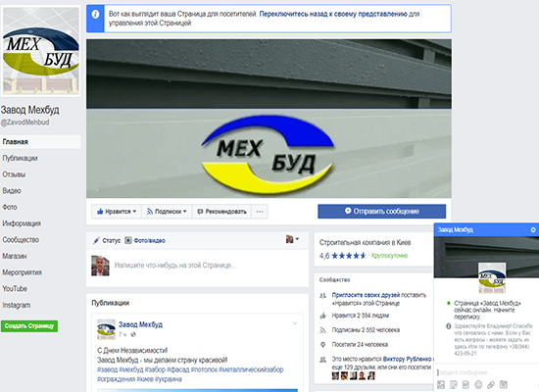Click the Нравится thumbs-up button

pyautogui.click(x=117, y=212)
